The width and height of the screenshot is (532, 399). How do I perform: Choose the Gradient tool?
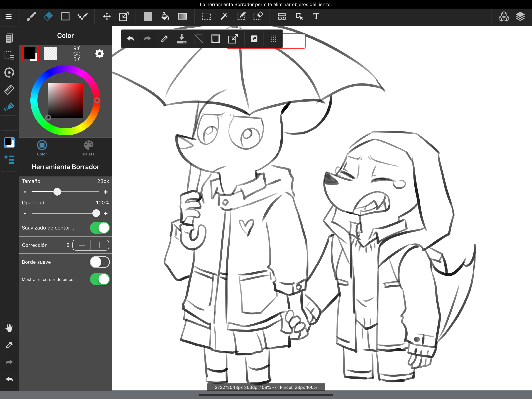point(182,16)
